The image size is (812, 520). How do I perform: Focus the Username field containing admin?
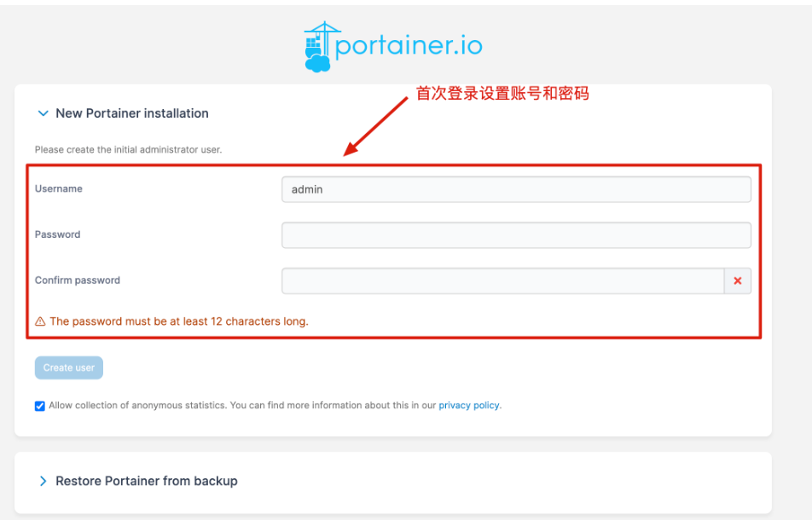click(x=515, y=189)
